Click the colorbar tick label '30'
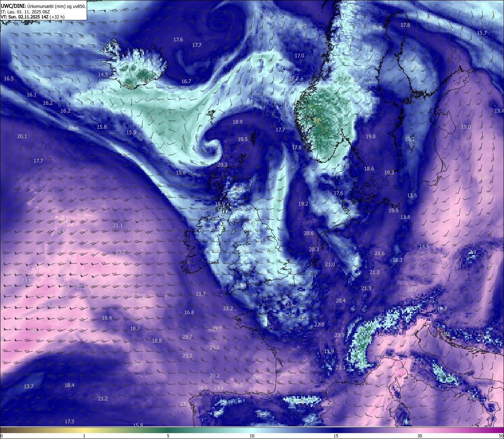 [x=420, y=436]
